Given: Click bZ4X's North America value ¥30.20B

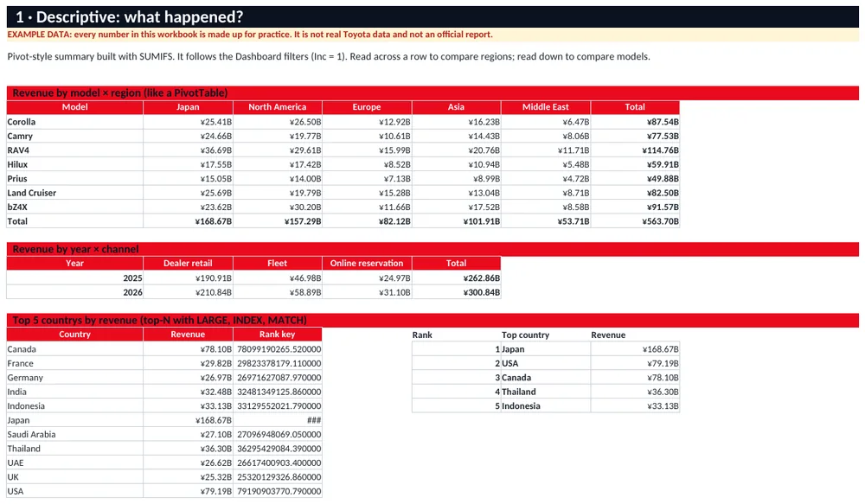Looking at the screenshot, I should click(278, 207).
